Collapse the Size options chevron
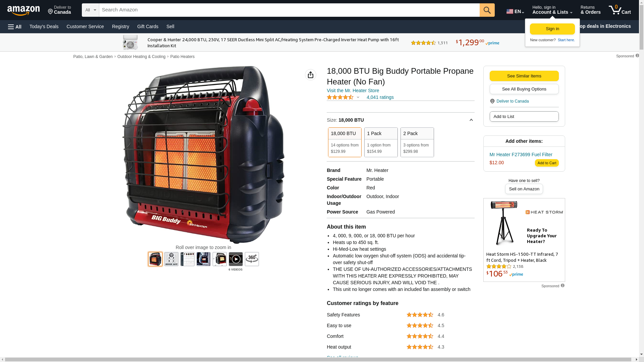 point(471,120)
